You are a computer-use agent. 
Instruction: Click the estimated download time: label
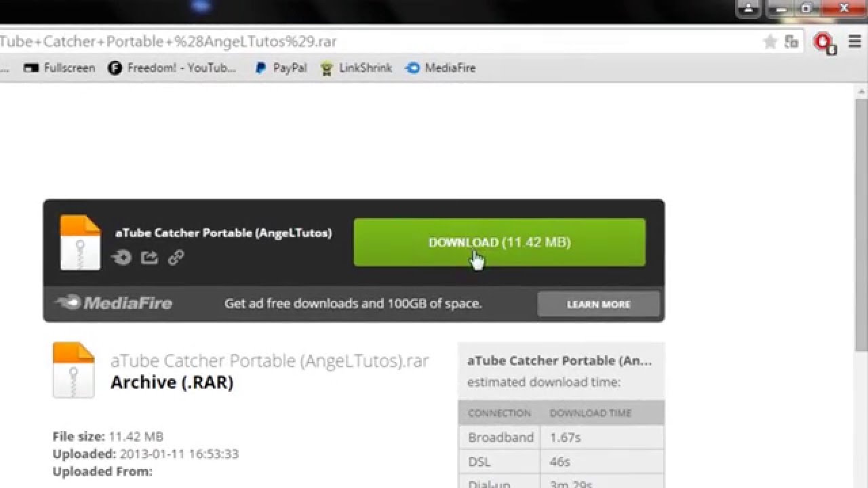pyautogui.click(x=544, y=382)
